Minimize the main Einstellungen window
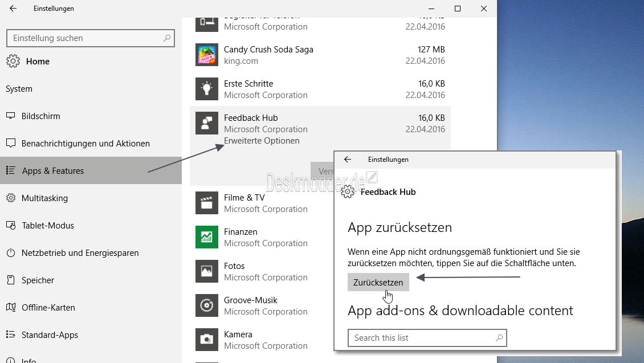The width and height of the screenshot is (644, 363). pyautogui.click(x=431, y=8)
